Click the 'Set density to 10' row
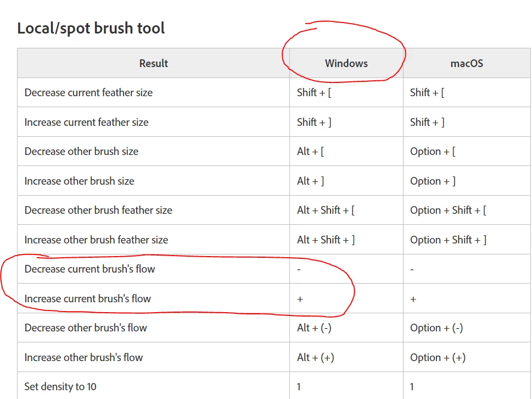The height and width of the screenshot is (399, 532). tap(60, 386)
